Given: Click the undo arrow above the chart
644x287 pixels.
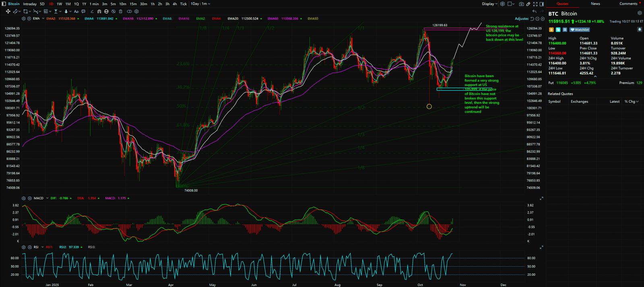Looking at the screenshot, I should (x=534, y=12).
